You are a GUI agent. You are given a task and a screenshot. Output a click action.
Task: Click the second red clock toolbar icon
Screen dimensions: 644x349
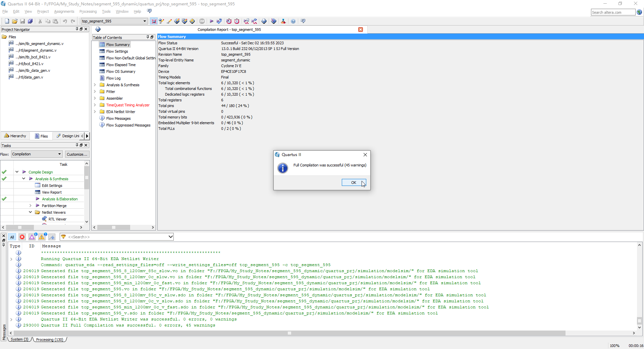click(x=237, y=21)
